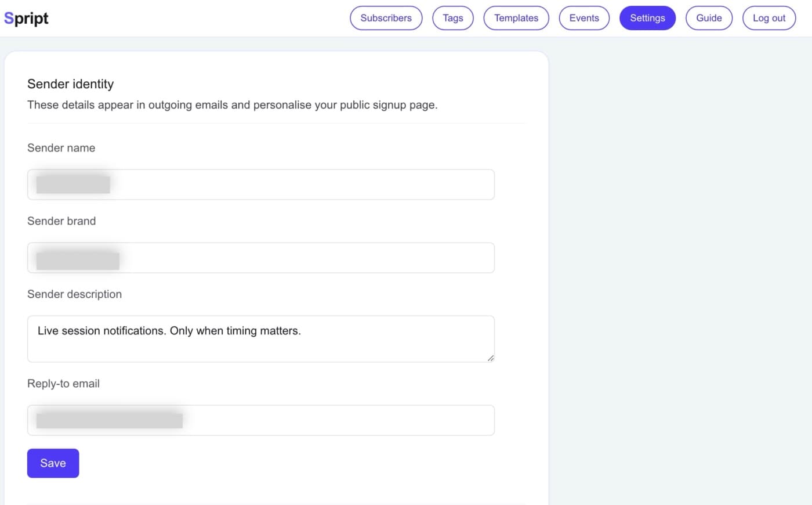Place cursor after 'timing matters.' text
The width and height of the screenshot is (812, 505).
point(302,331)
